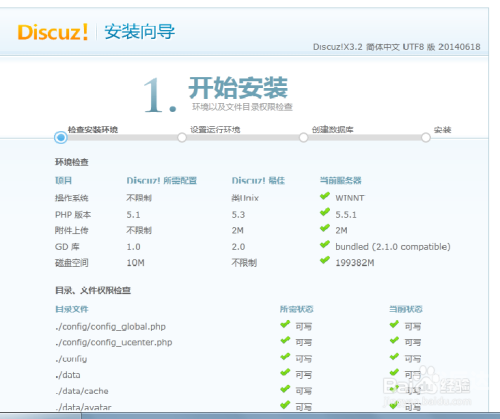Screen dimensions: 500x419
Task: Click the 5.5.1 current PHP version value
Action: pos(346,215)
